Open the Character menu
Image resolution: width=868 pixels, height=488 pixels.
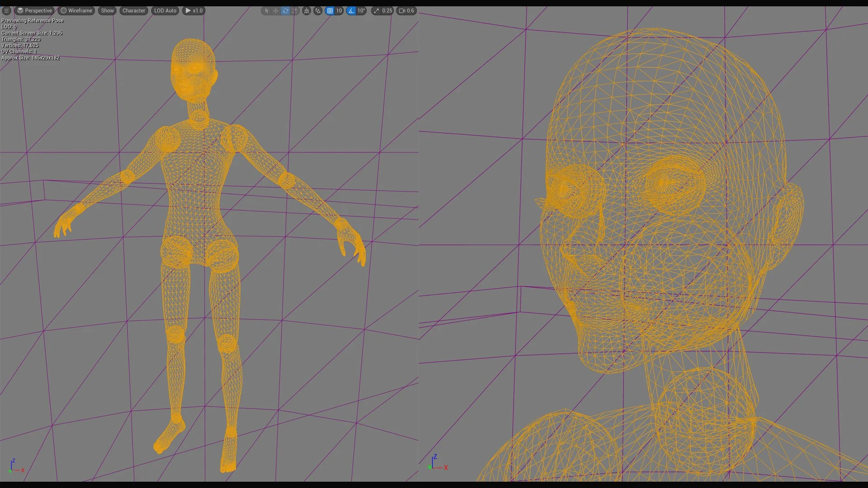(134, 10)
